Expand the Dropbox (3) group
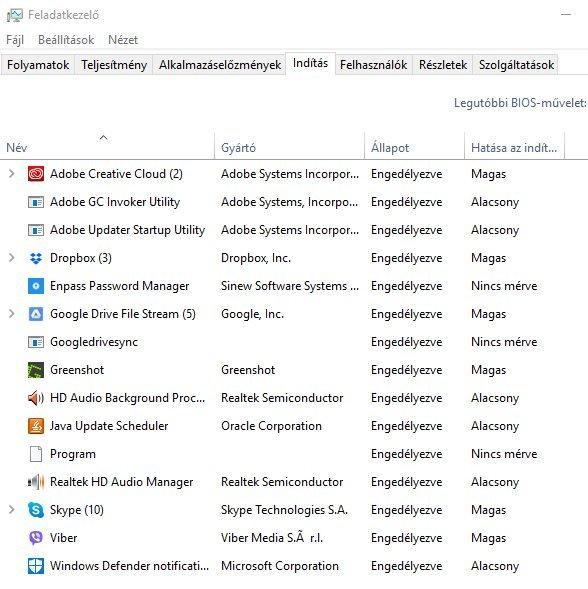The height and width of the screenshot is (589, 588). [x=11, y=258]
